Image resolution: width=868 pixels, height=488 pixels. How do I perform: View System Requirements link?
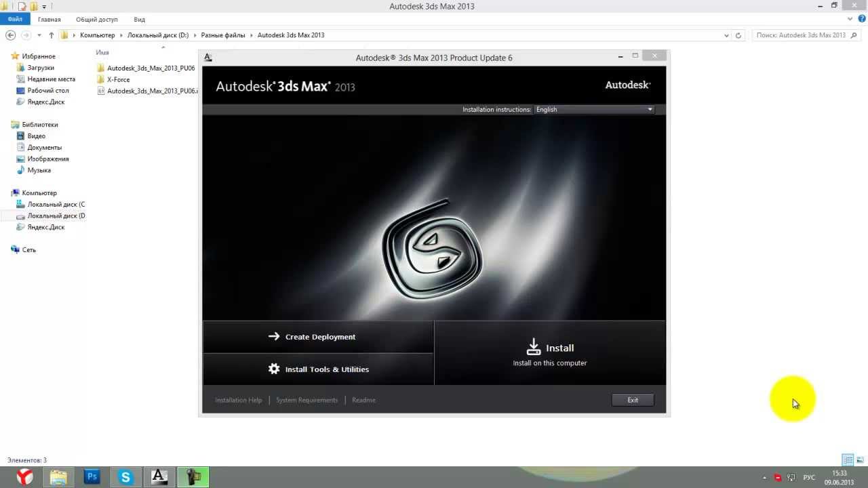point(307,400)
